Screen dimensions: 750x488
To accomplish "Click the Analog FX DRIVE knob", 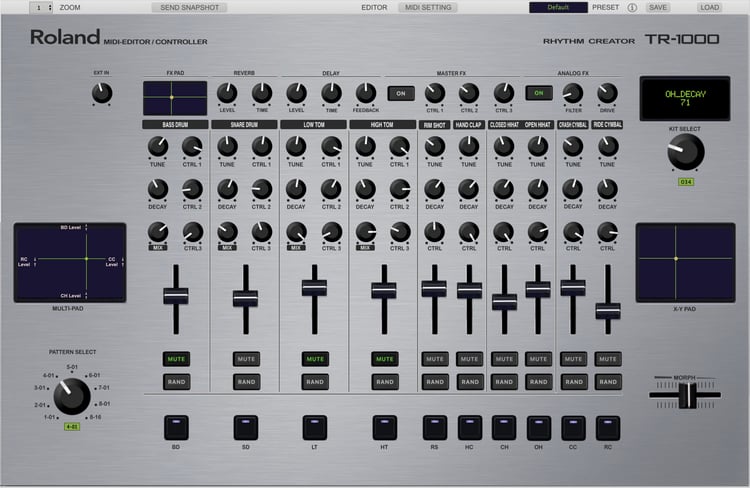I will click(607, 93).
